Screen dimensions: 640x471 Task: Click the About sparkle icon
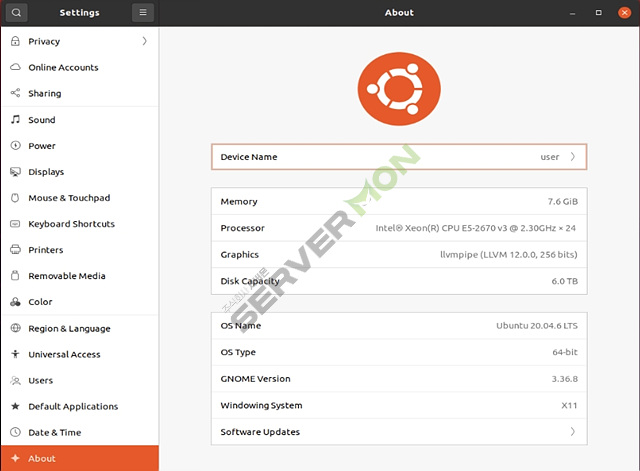(15, 458)
